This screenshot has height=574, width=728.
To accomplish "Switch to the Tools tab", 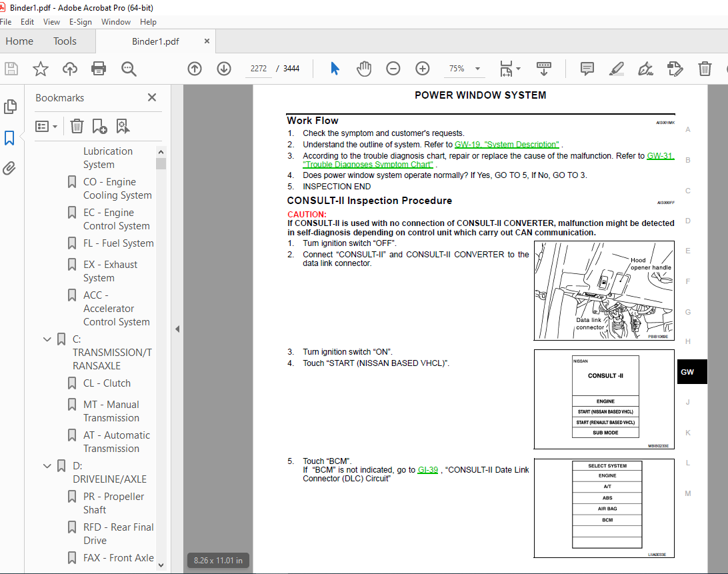I will 65,41.
